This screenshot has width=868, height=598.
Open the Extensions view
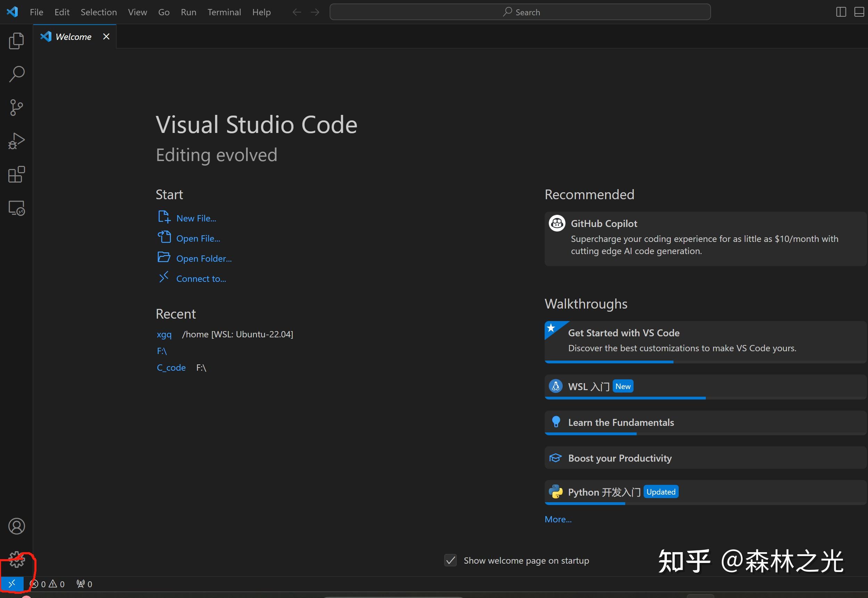pyautogui.click(x=16, y=175)
